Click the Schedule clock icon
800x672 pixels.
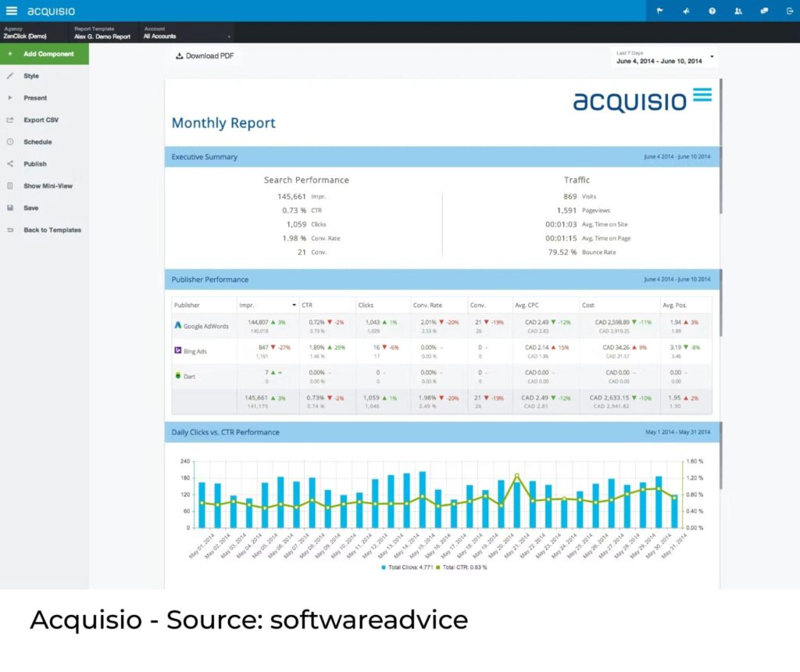pos(9,142)
